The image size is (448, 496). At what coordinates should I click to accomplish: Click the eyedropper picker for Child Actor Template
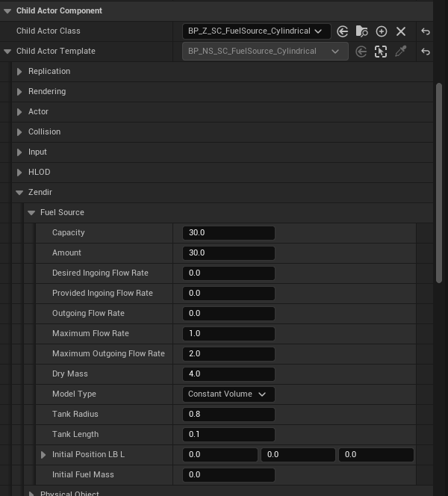(401, 52)
